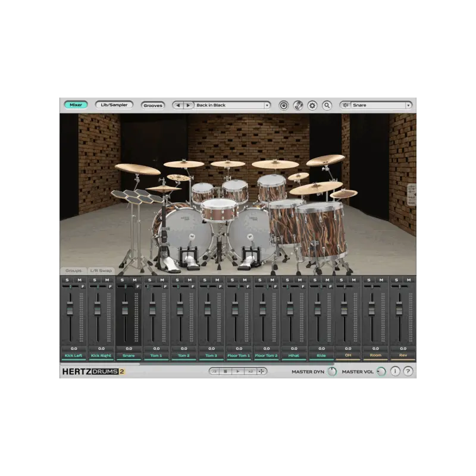Screen dimensions: 476x476
Task: Click the F button on Snare channel
Action: tap(138, 287)
